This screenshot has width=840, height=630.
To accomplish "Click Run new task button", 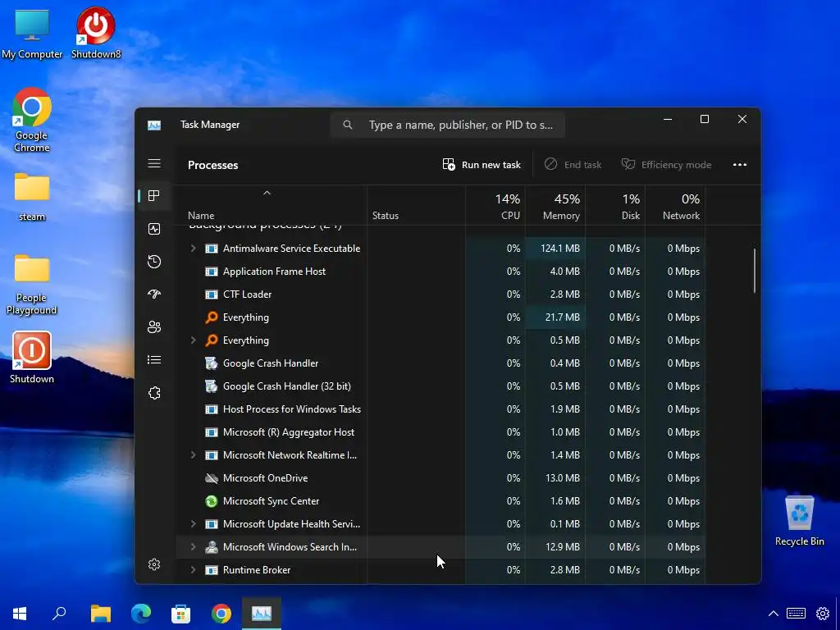I will point(482,164).
